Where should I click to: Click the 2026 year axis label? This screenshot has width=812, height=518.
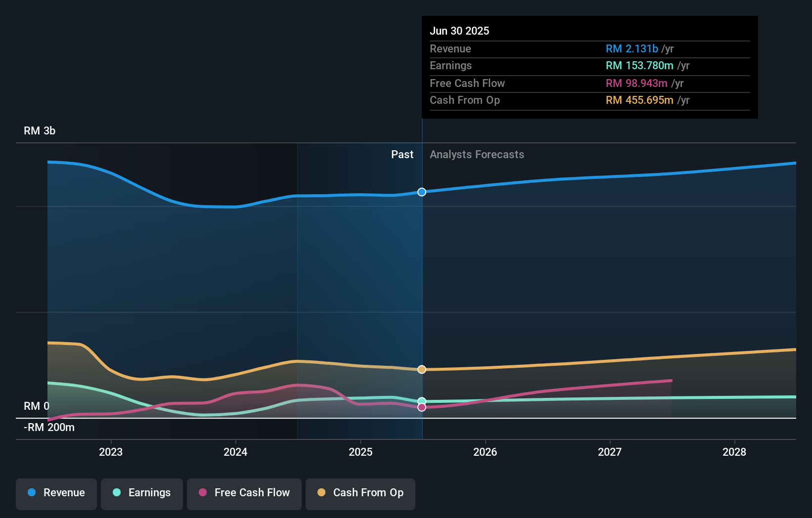(486, 452)
